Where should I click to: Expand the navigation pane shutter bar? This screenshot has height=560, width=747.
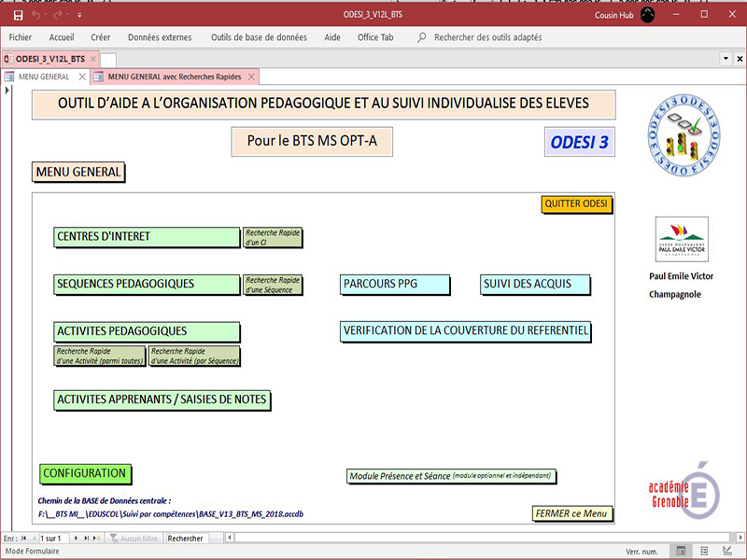[7, 90]
